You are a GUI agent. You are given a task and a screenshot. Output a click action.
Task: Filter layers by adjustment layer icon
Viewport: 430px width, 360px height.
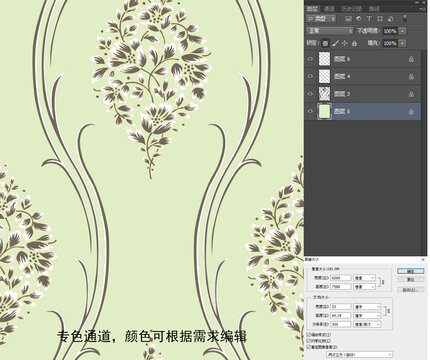tap(359, 19)
